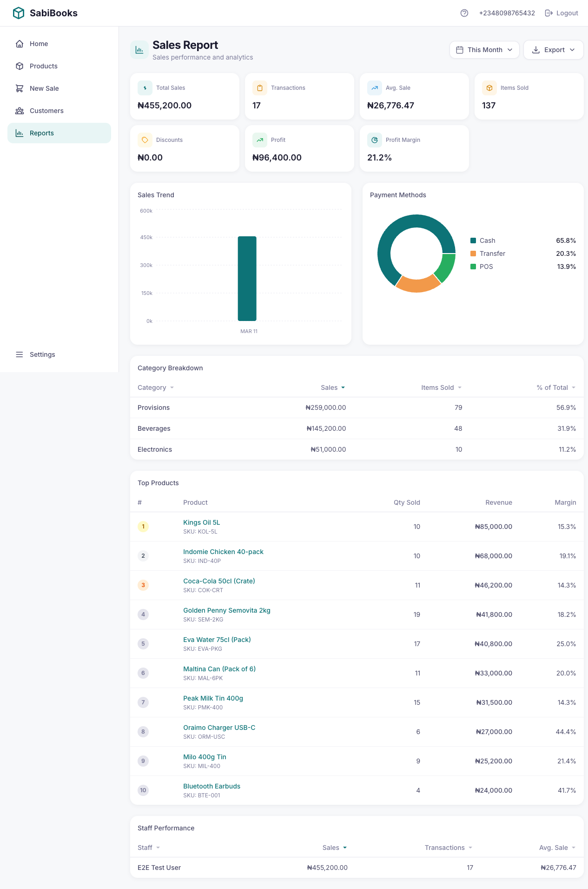Image resolution: width=588 pixels, height=889 pixels.
Task: Click the Transactions clipboard icon
Action: tap(260, 88)
